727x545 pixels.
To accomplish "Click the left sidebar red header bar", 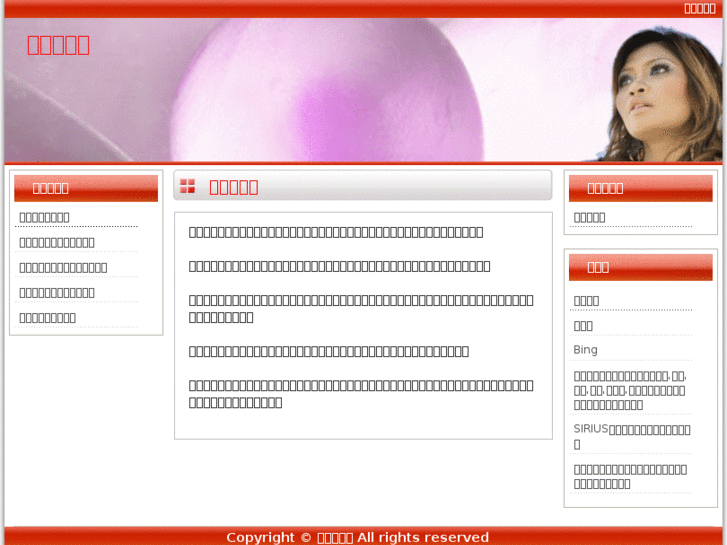I will click(86, 188).
